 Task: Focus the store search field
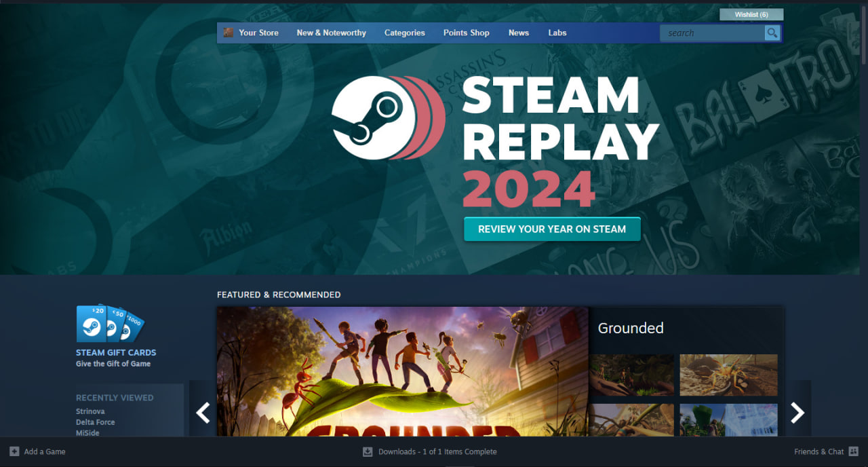tap(712, 33)
